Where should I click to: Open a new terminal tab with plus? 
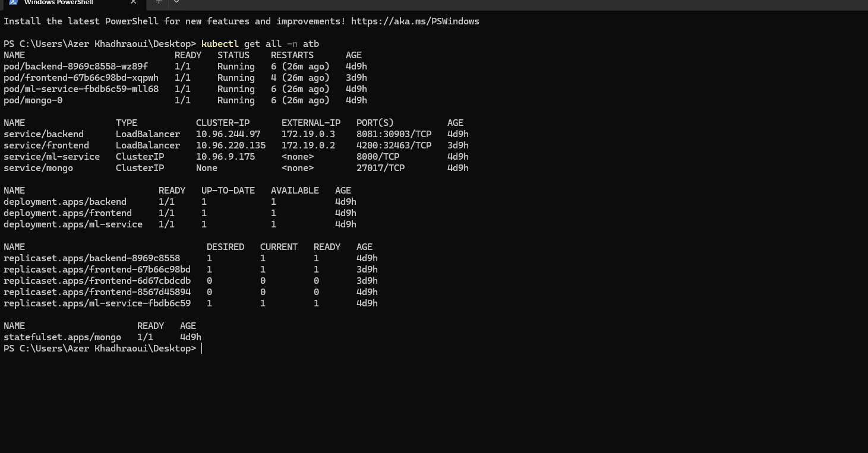tap(159, 2)
